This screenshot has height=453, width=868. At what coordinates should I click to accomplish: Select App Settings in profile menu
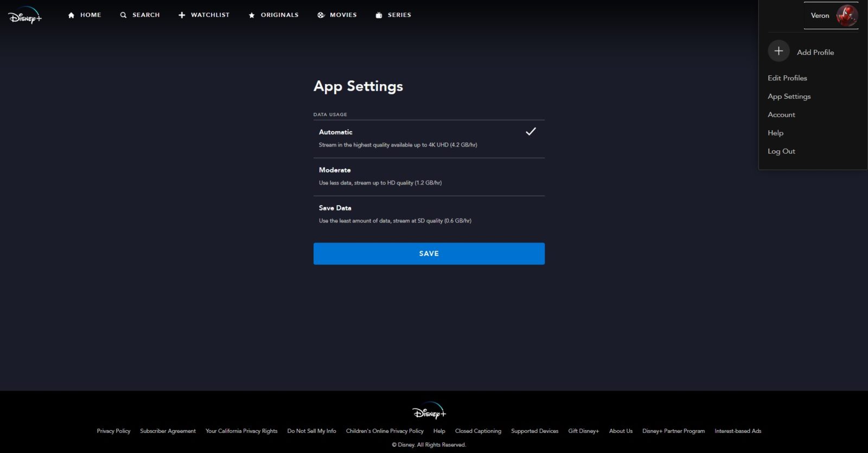tap(789, 97)
